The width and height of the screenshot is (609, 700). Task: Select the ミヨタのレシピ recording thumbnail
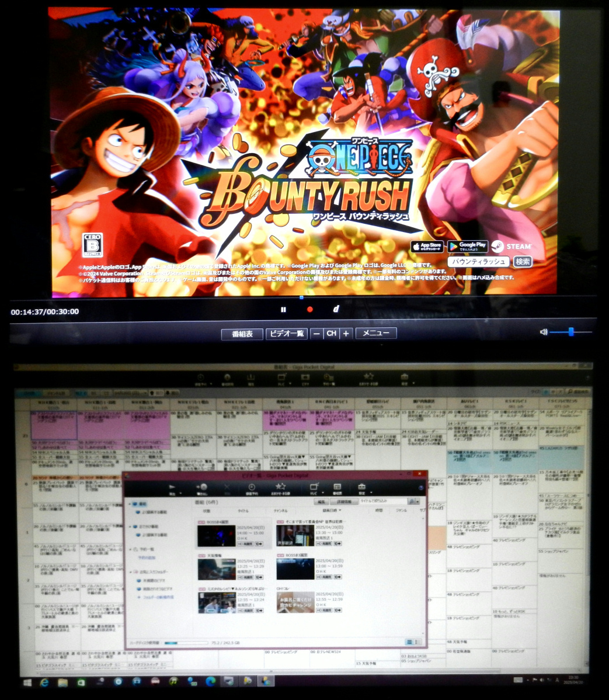pos(217,602)
